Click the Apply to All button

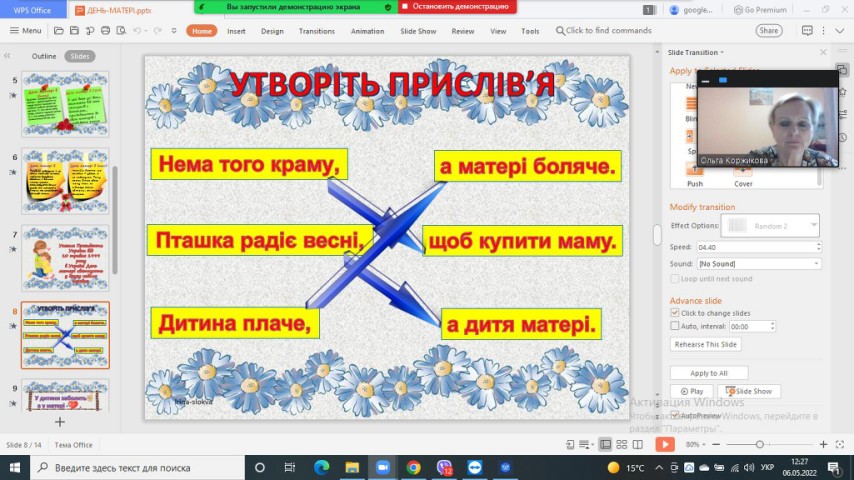tap(708, 373)
